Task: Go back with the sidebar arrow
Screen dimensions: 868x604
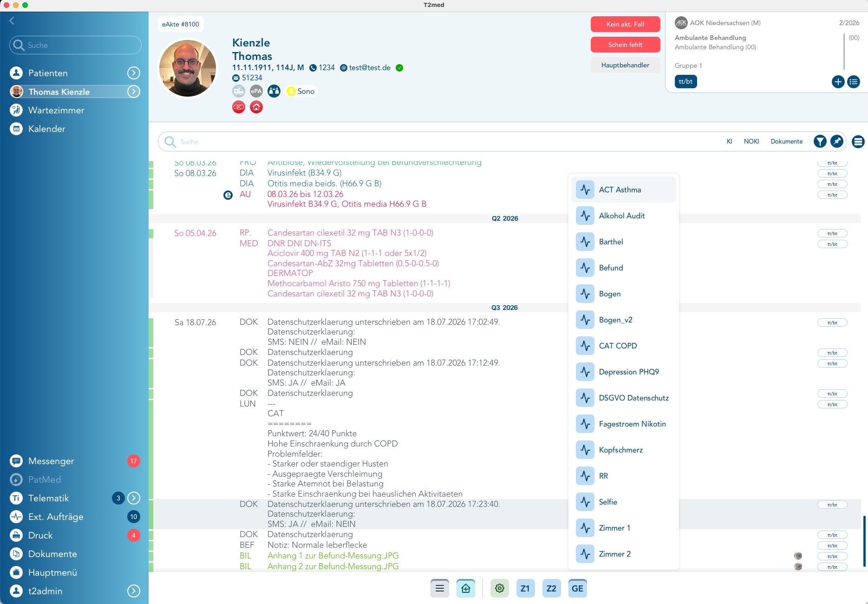Action: tap(12, 20)
